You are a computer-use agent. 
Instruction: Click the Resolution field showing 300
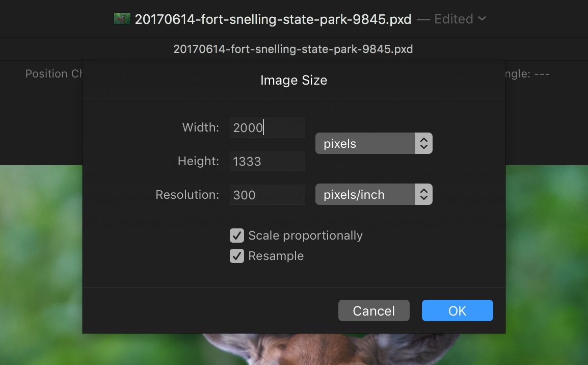click(x=267, y=195)
